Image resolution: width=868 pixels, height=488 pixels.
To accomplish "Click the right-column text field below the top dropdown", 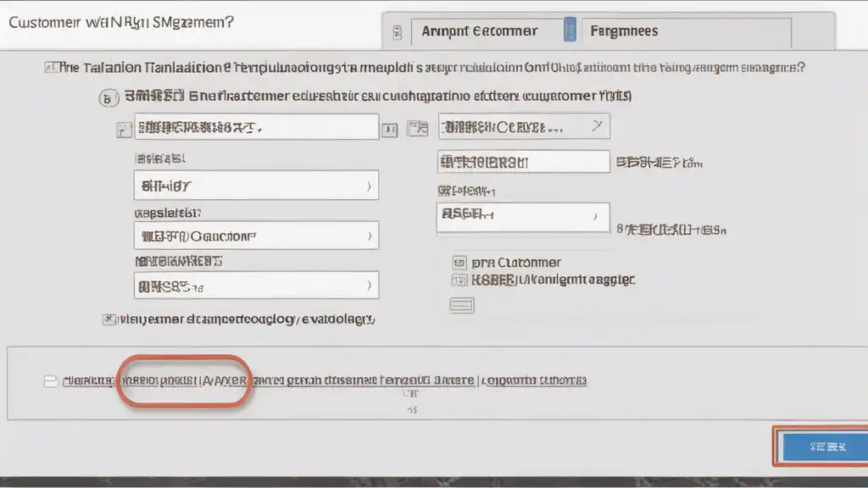I will tap(524, 162).
